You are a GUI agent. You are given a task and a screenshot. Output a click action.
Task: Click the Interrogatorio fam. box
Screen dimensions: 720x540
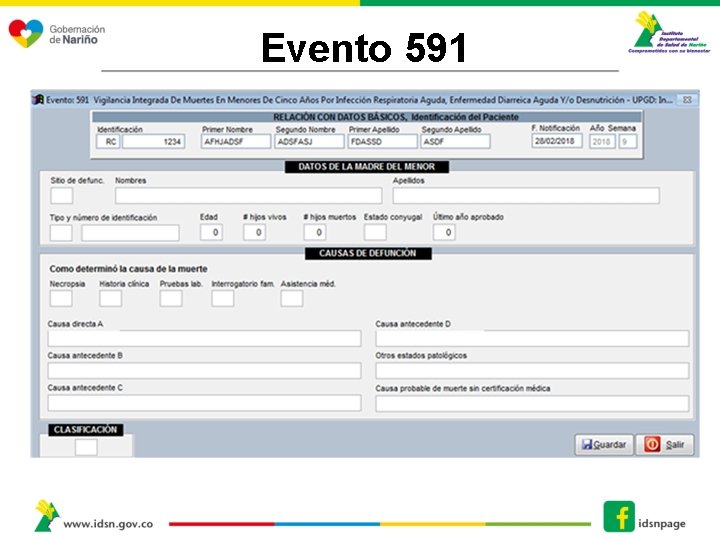(x=223, y=298)
